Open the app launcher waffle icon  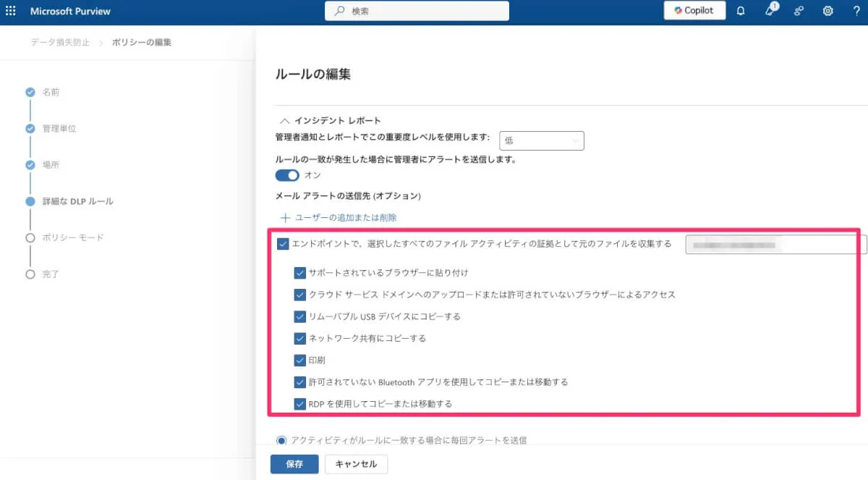(11, 11)
